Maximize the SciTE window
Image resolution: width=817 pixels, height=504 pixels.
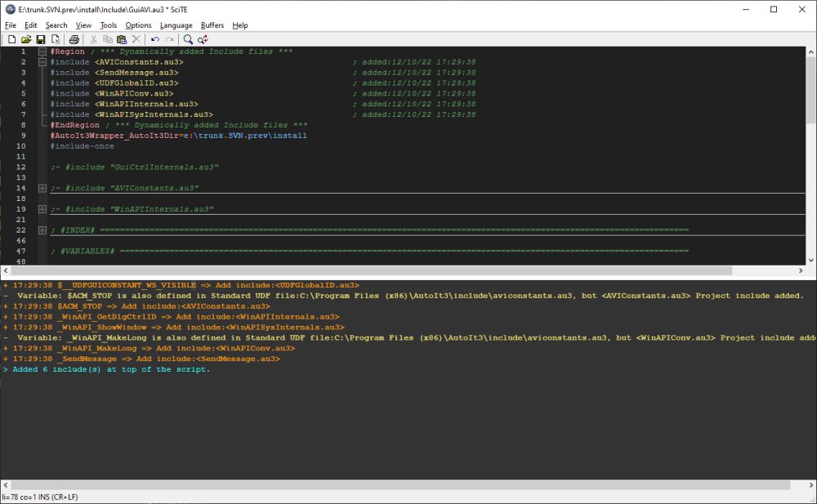point(774,9)
